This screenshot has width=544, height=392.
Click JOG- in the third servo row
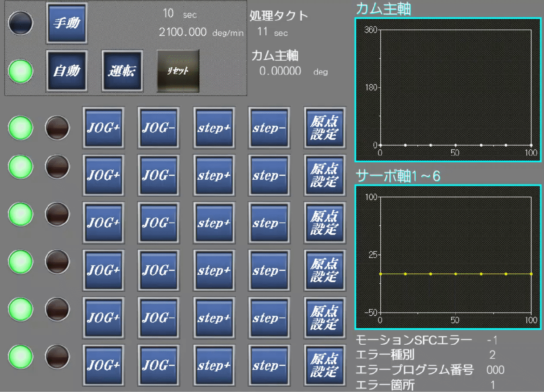(x=159, y=223)
